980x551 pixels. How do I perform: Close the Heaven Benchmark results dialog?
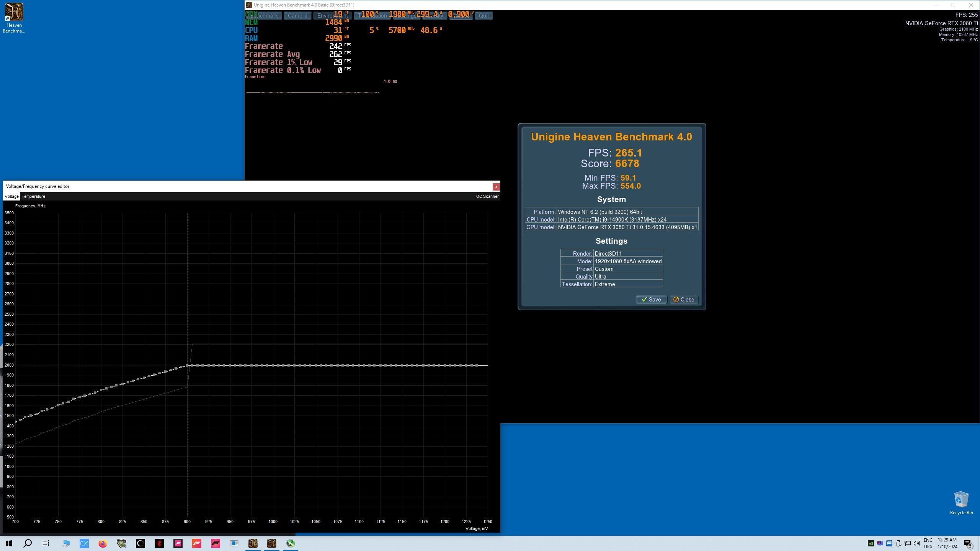tap(684, 300)
